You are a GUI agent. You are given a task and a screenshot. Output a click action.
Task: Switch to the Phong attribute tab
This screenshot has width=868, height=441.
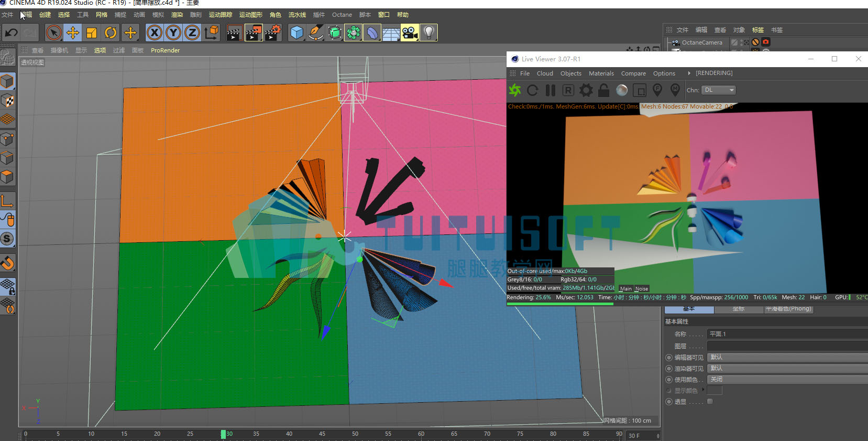(x=788, y=309)
